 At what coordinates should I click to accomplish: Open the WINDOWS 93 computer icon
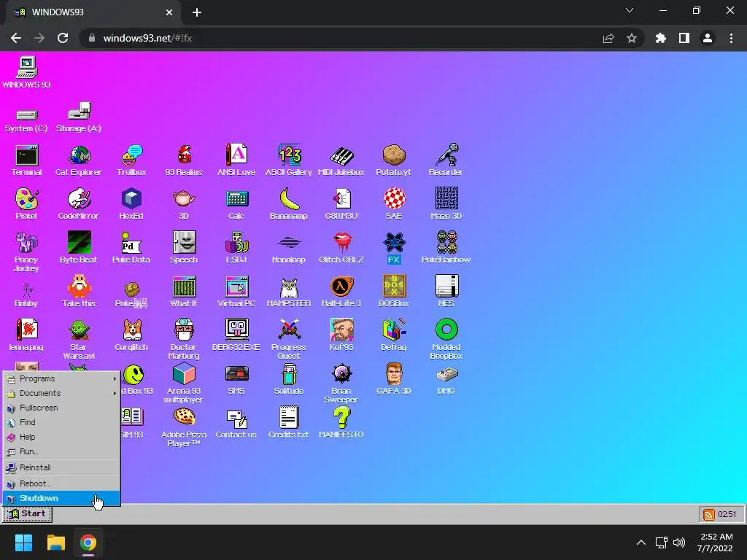pos(27,72)
